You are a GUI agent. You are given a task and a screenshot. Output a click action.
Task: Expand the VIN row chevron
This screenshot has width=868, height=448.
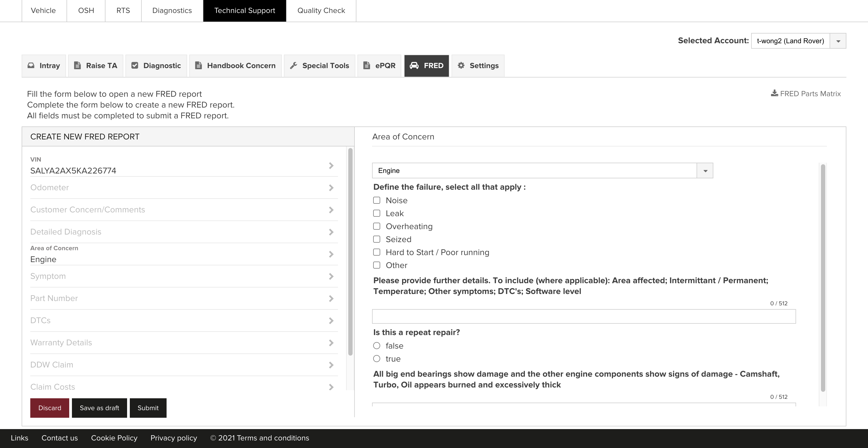coord(331,166)
